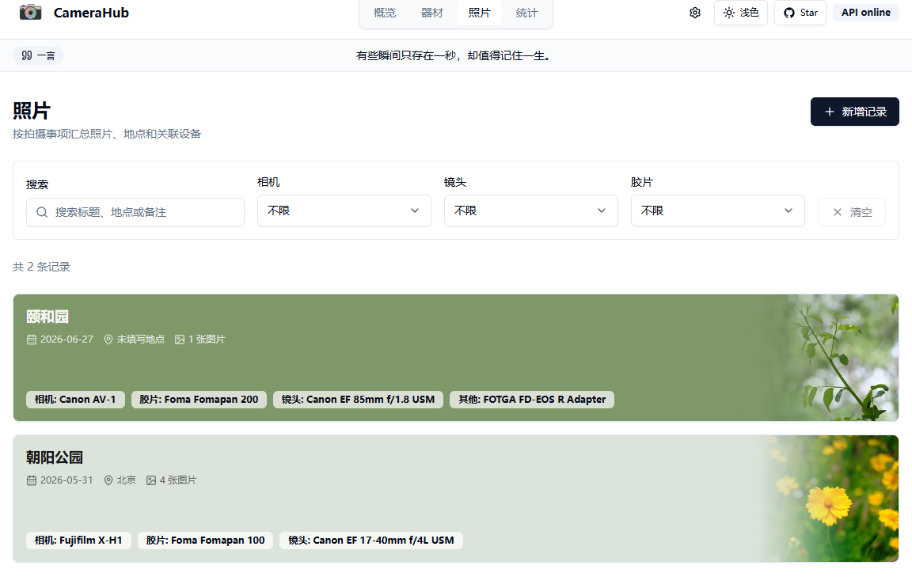Viewport: 912px width, 588px height.
Task: Click the plus icon on 新增记录
Action: coord(830,112)
